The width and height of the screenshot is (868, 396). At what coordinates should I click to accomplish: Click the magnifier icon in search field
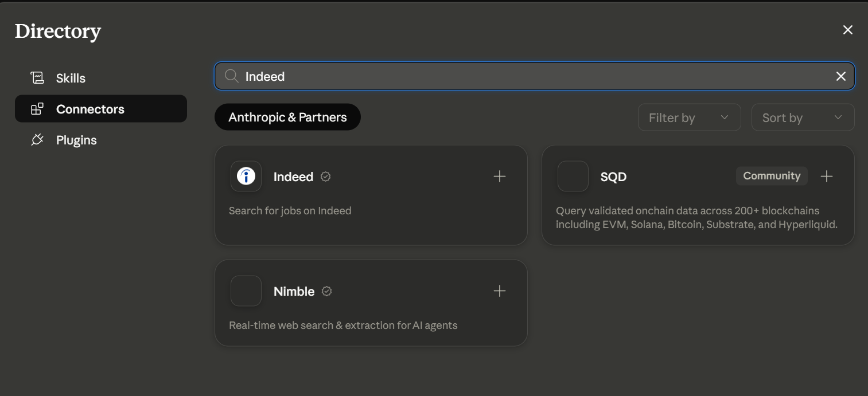(x=232, y=76)
